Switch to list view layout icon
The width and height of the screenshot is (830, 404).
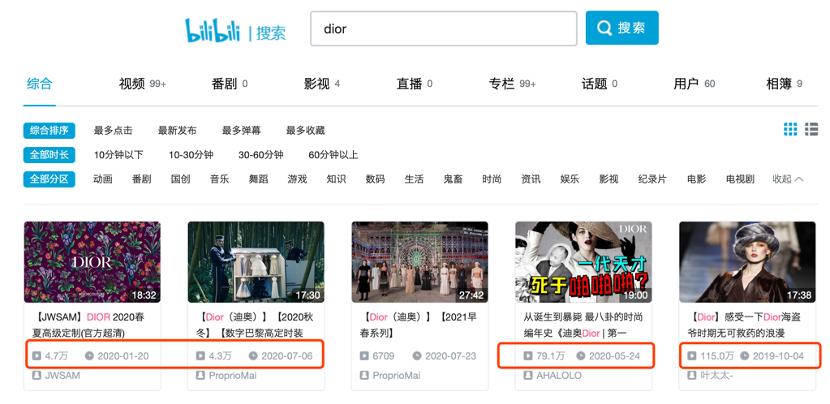point(811,129)
